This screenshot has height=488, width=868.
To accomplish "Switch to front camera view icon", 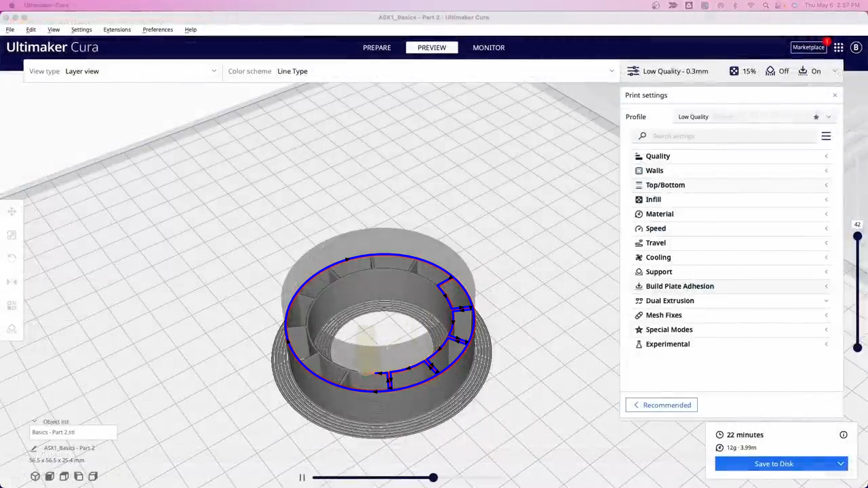I will click(x=50, y=476).
